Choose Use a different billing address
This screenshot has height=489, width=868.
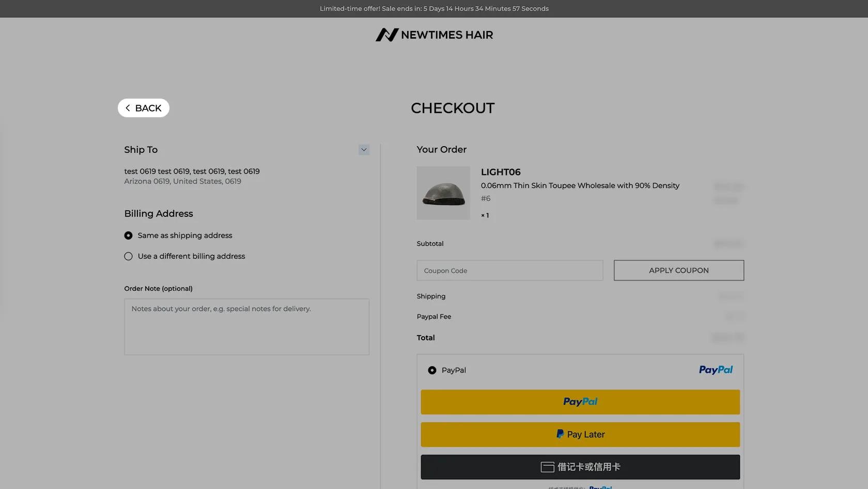[128, 256]
